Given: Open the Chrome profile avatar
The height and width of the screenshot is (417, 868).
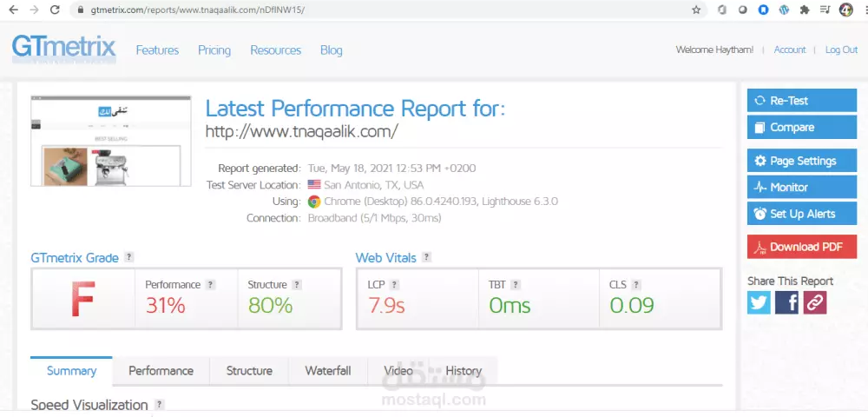Looking at the screenshot, I should 845,10.
